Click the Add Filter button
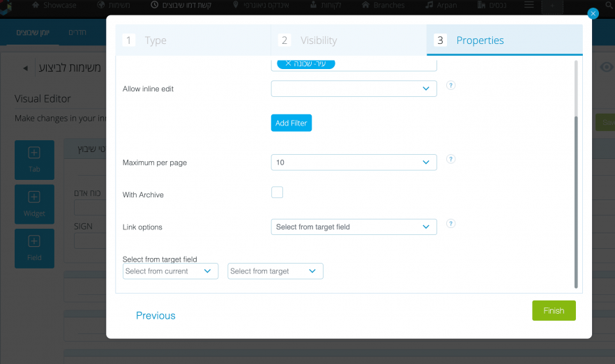615x364 pixels. pos(291,123)
